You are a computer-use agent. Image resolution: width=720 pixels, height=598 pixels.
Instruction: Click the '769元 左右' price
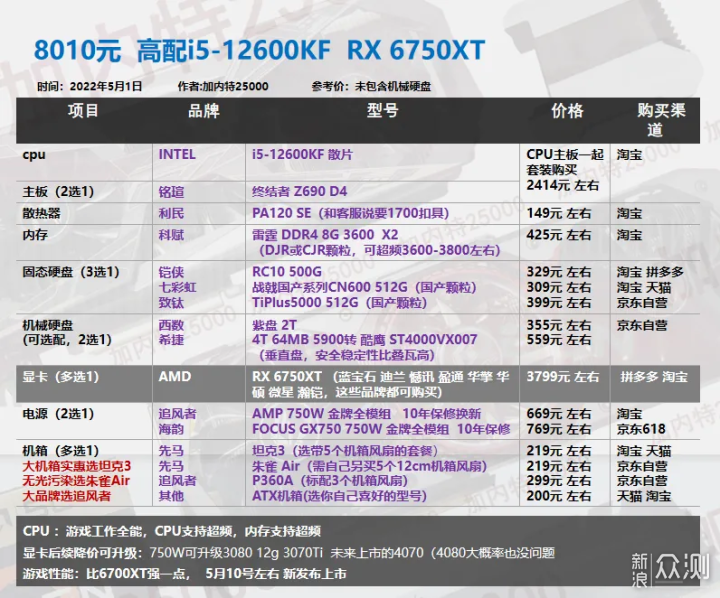[558, 429]
